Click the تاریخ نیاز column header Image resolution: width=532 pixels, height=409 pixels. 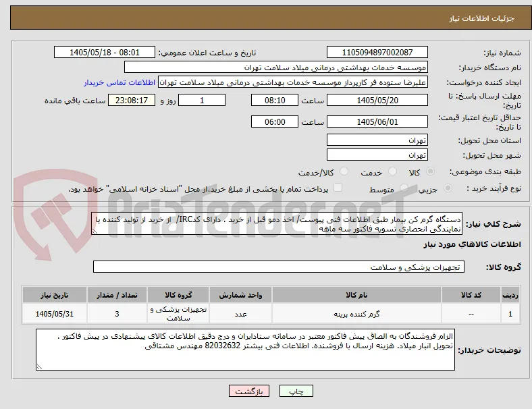coord(55,295)
